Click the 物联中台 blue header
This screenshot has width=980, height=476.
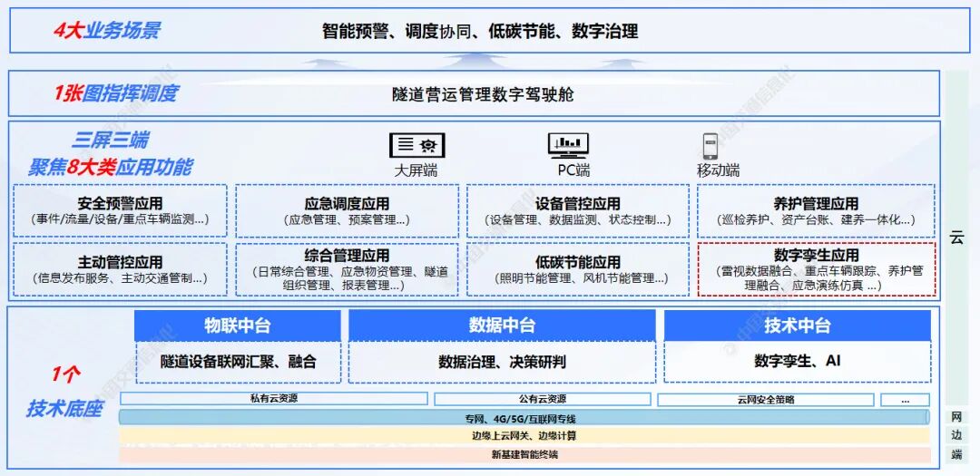[238, 325]
